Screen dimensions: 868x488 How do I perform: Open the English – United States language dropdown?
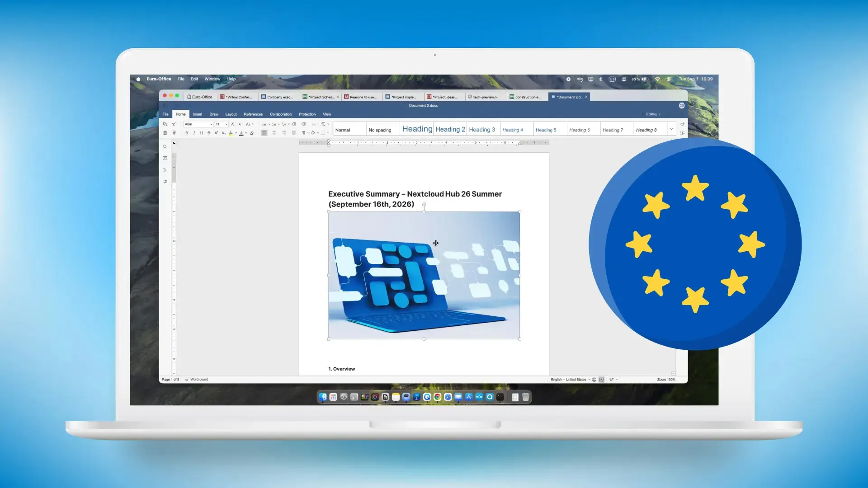pyautogui.click(x=571, y=380)
